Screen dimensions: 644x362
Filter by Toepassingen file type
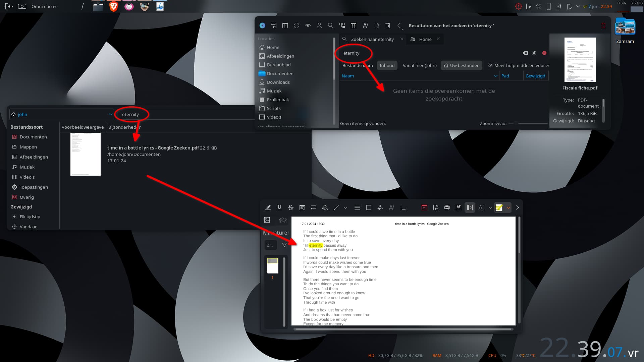tap(30, 187)
